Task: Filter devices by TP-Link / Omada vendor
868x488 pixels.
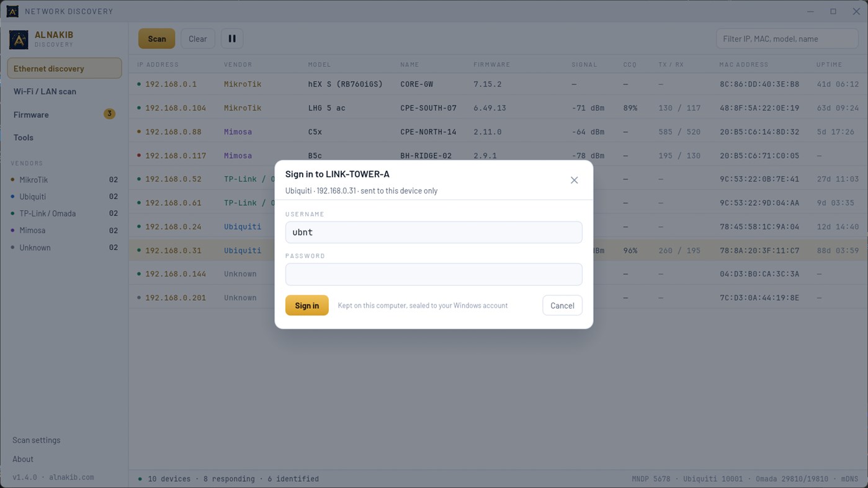Action: (x=65, y=213)
